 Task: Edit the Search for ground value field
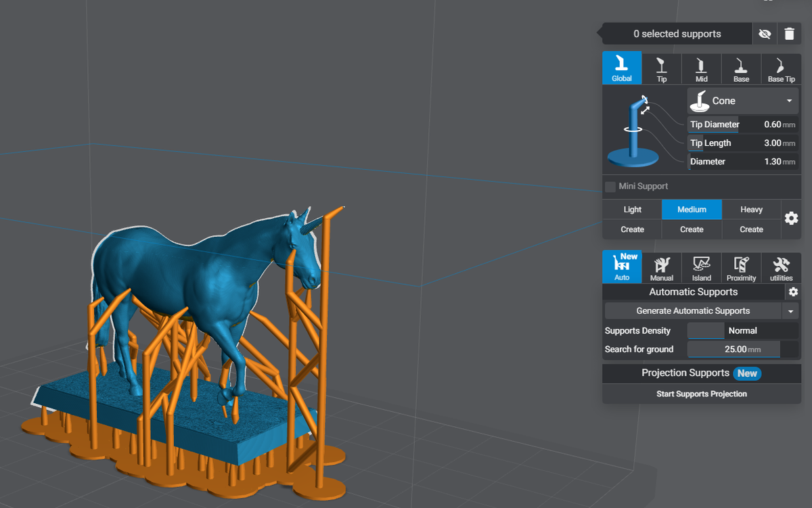coord(733,349)
